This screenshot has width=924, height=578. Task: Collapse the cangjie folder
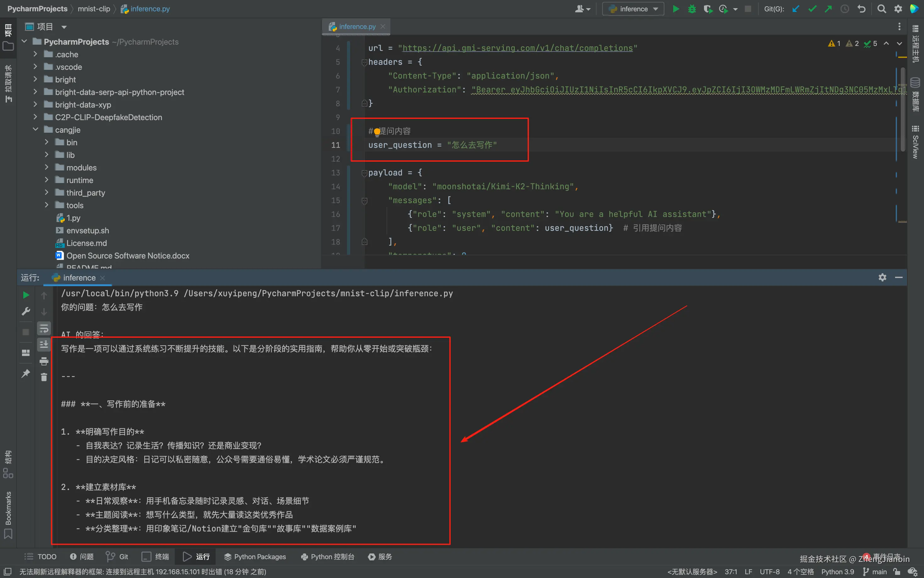pos(36,130)
